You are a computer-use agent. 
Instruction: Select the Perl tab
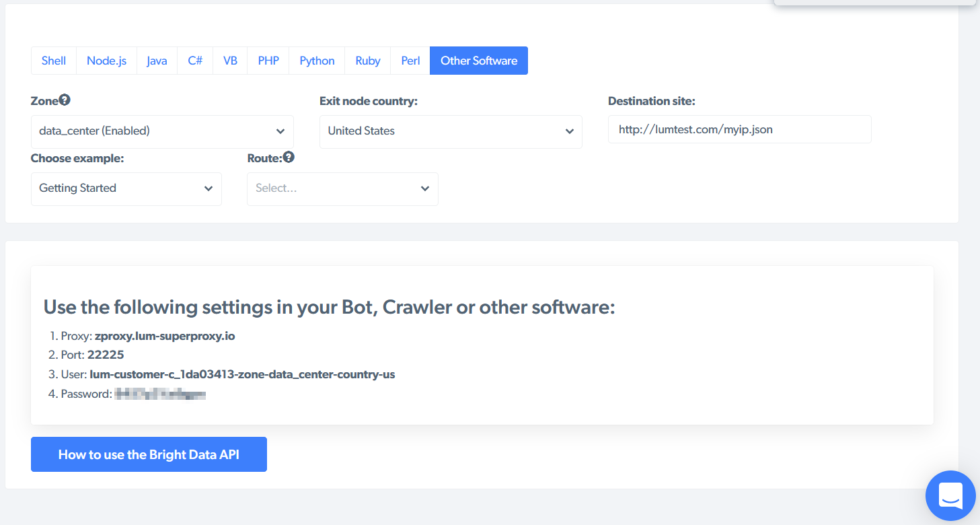coord(410,61)
